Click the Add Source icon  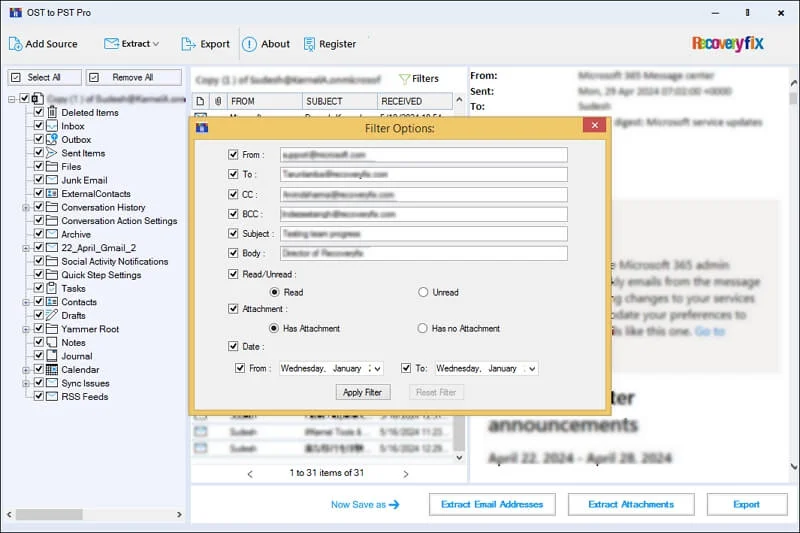15,44
